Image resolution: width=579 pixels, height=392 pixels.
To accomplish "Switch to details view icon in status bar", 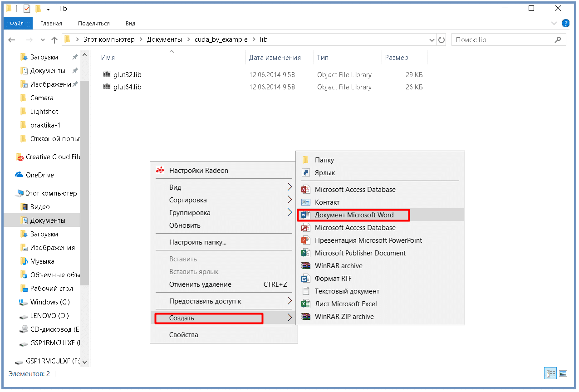I will coord(551,374).
